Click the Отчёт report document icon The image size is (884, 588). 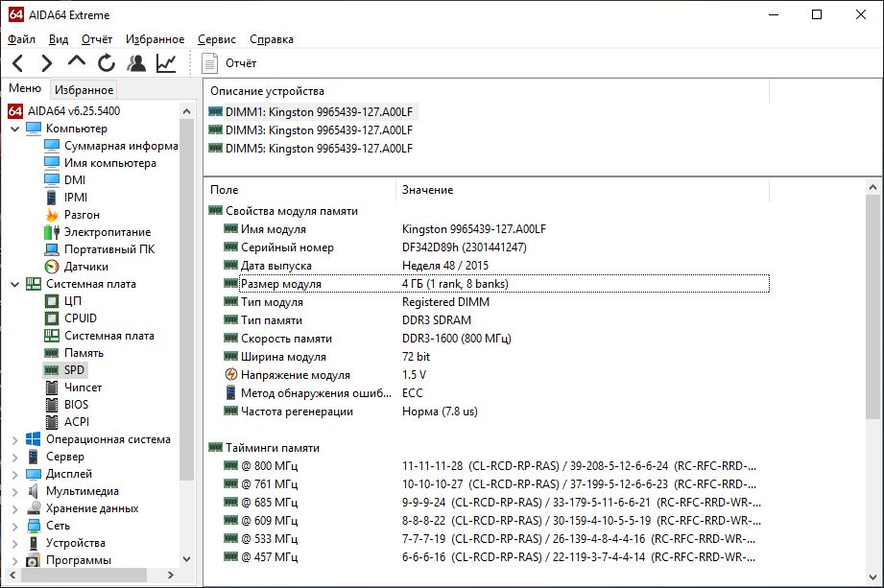(x=209, y=63)
